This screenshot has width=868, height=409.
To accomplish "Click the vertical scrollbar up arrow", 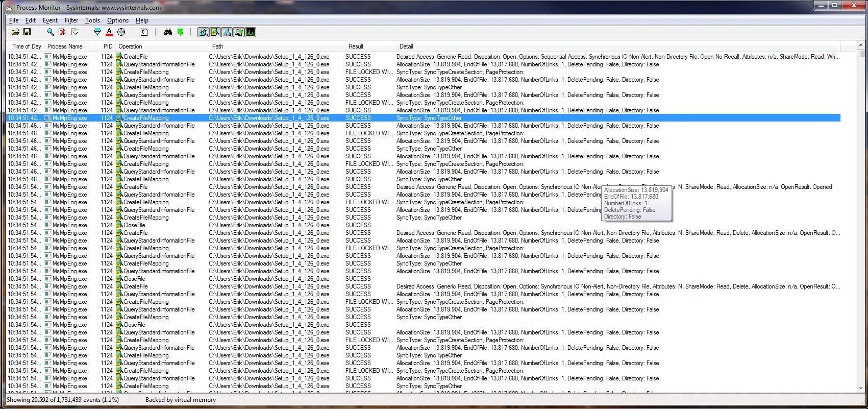I will point(861,45).
